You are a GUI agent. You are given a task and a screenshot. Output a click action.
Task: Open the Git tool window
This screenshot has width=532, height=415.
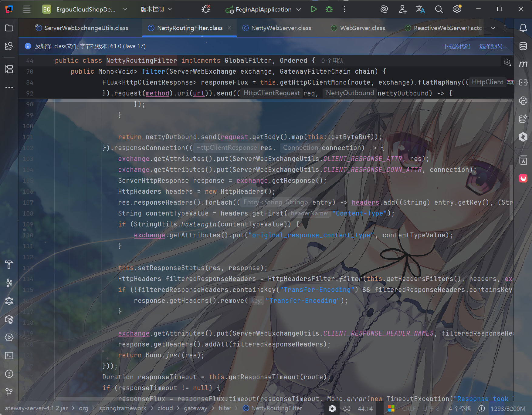point(9,392)
